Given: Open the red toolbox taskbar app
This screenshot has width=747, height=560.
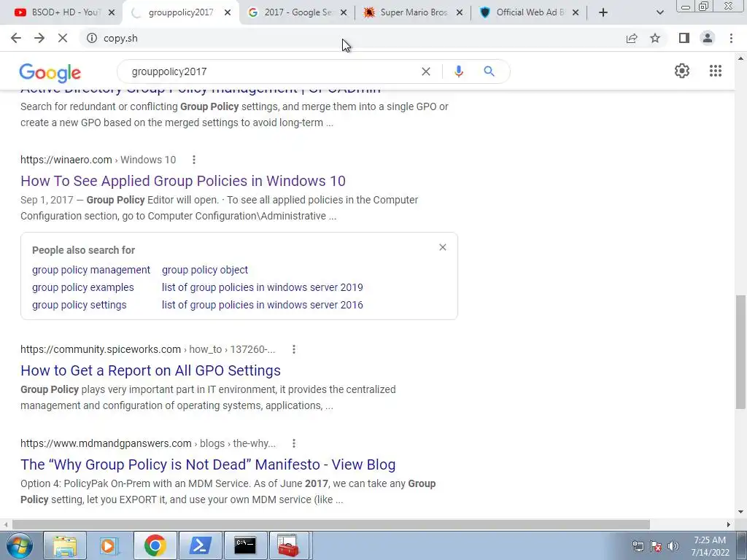Looking at the screenshot, I should (289, 545).
